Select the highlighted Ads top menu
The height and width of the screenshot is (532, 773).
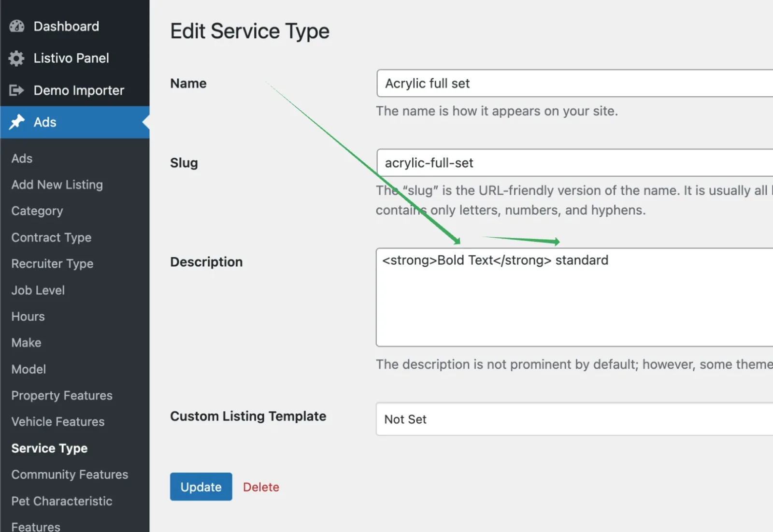point(75,122)
